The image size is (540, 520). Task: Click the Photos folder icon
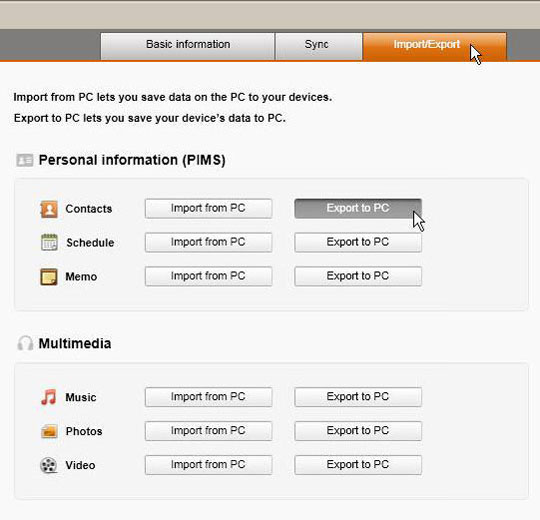(x=49, y=431)
